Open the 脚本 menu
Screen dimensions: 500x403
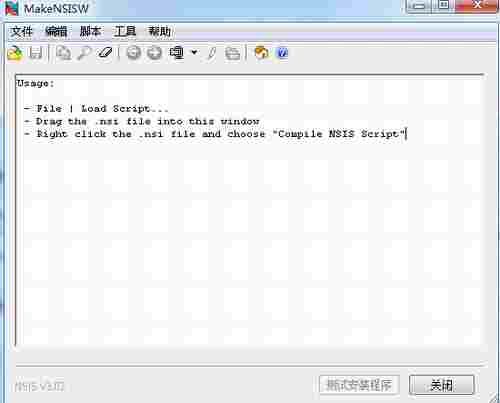(x=90, y=32)
